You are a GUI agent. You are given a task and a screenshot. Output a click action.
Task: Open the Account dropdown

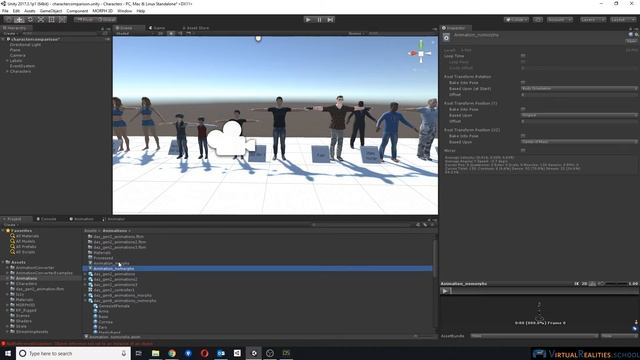[560, 20]
